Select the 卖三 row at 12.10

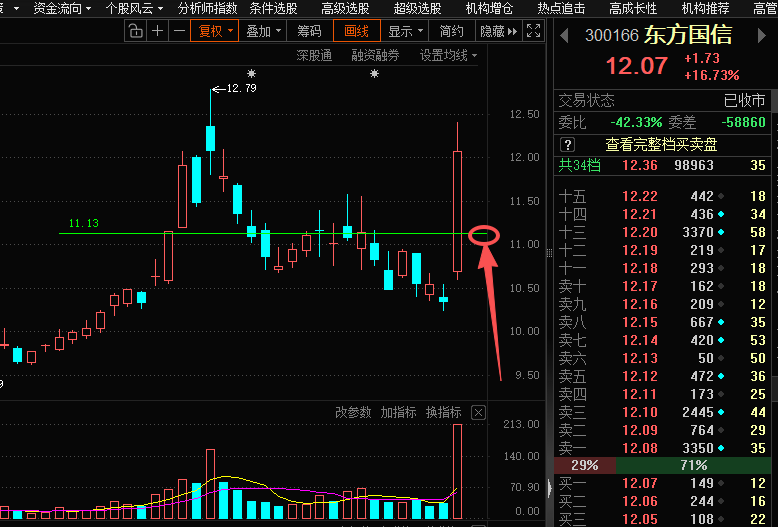click(662, 412)
